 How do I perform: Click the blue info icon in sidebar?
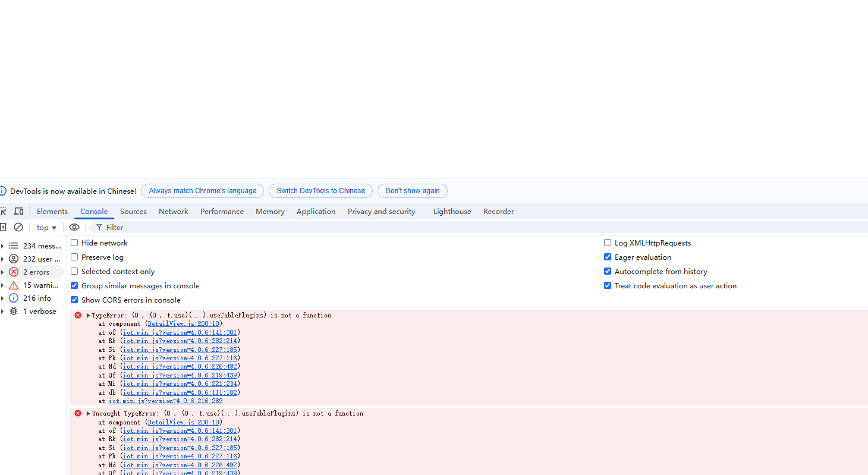click(x=14, y=298)
